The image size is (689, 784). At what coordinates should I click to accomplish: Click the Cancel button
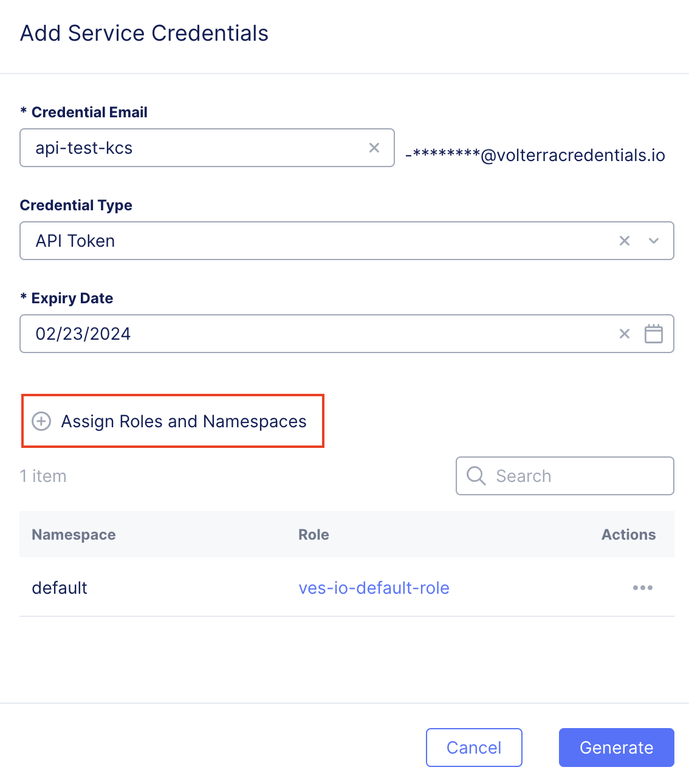(x=474, y=748)
